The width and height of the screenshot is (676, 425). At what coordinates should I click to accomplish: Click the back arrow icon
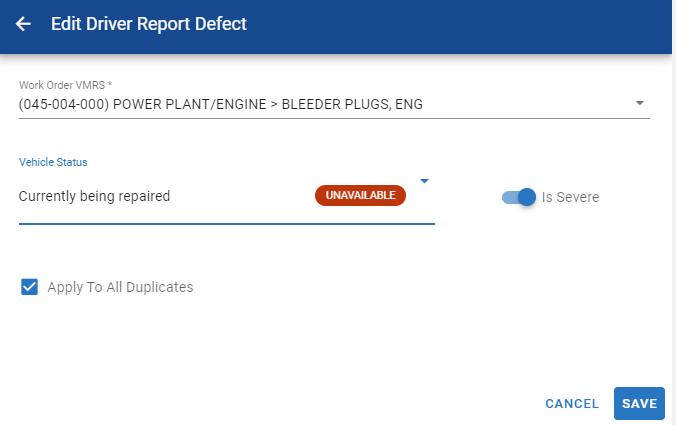coord(23,23)
